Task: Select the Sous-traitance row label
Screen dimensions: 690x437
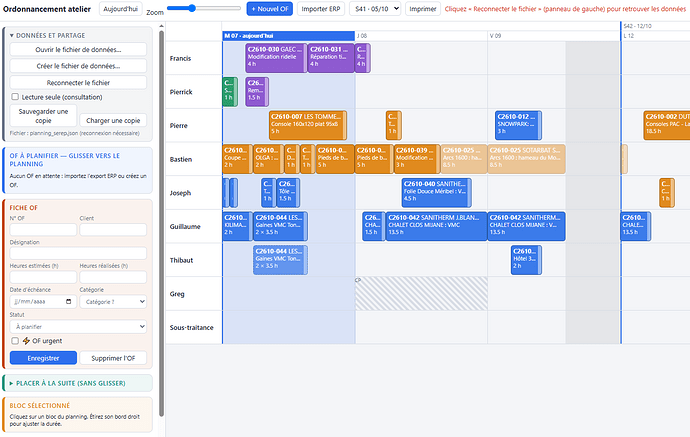Action: coord(191,327)
